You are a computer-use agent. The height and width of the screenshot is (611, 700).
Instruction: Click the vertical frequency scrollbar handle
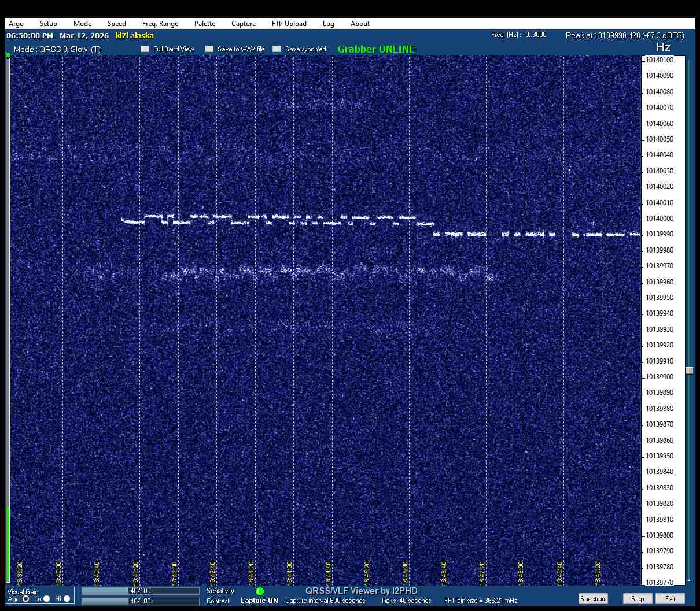point(689,371)
